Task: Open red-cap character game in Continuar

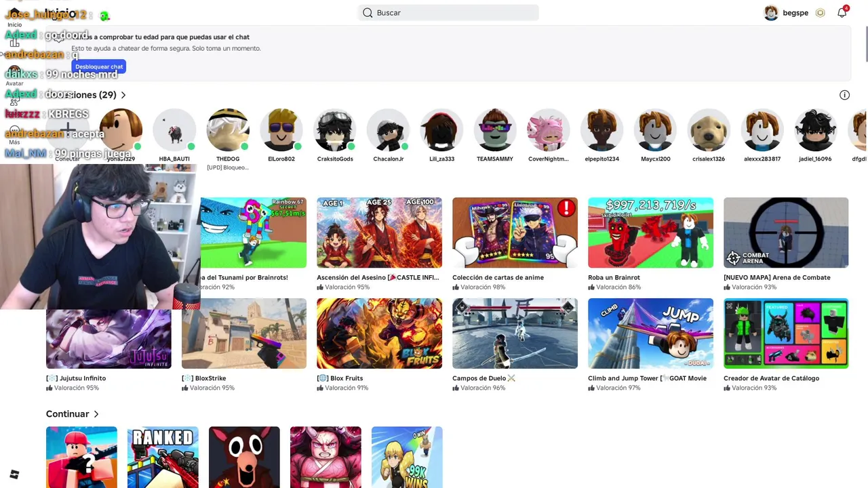Action: (x=81, y=457)
